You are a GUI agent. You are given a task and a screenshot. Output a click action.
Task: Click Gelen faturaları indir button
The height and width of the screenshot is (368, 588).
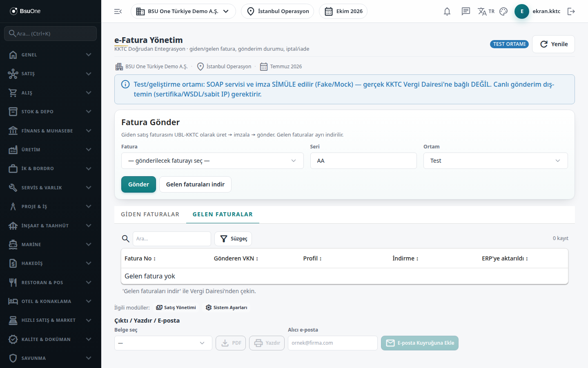(195, 184)
